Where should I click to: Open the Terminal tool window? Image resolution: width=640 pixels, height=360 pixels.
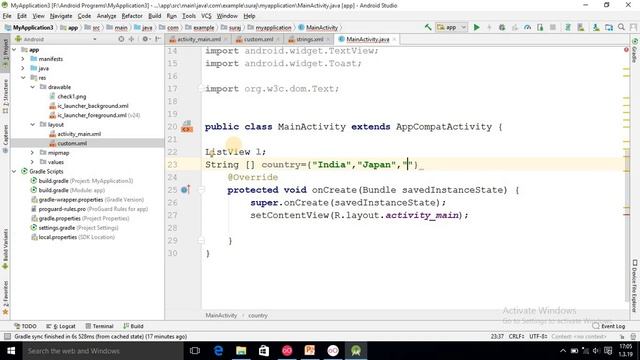pyautogui.click(x=99, y=326)
